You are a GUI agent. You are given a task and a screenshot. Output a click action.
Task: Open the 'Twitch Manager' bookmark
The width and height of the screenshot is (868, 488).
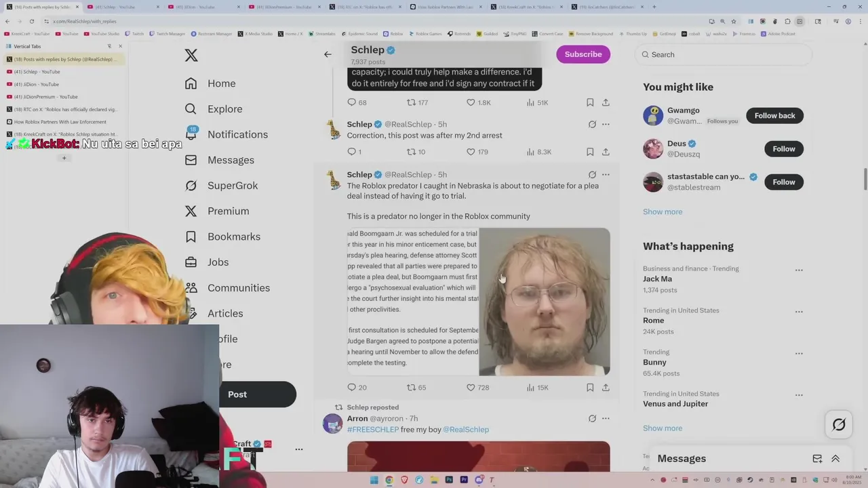(x=167, y=33)
